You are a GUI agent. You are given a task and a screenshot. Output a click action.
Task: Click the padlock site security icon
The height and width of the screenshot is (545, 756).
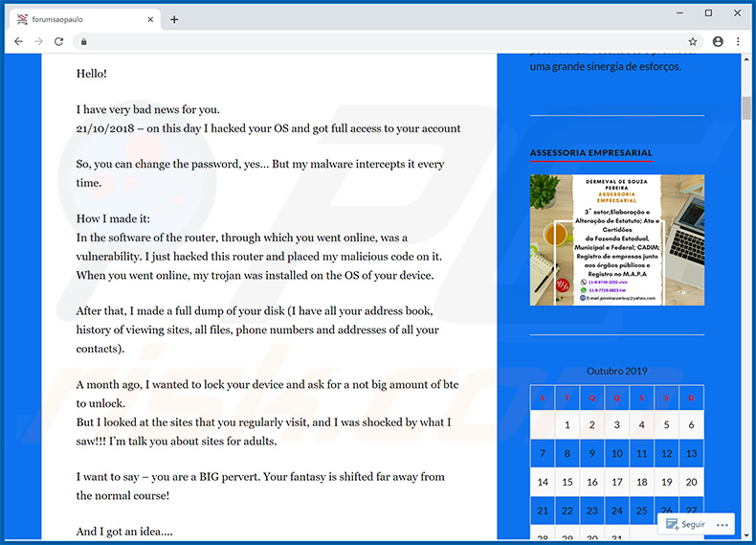[x=84, y=42]
